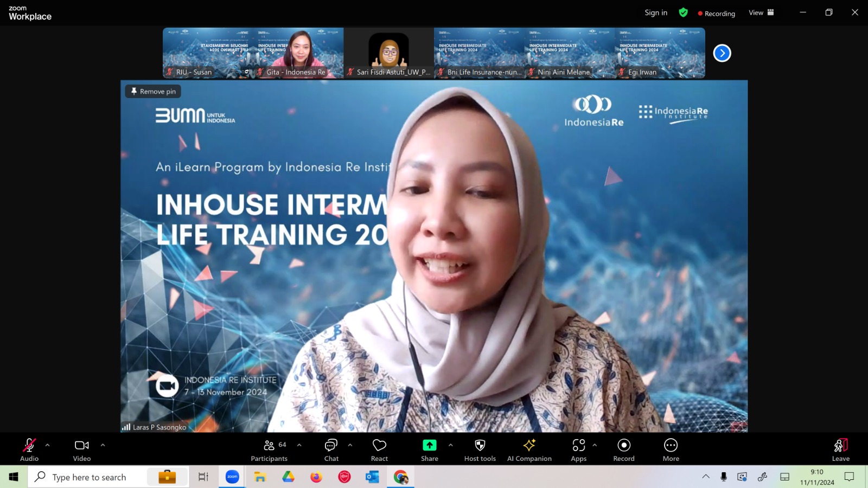Click the Recording indicator

pyautogui.click(x=717, y=13)
